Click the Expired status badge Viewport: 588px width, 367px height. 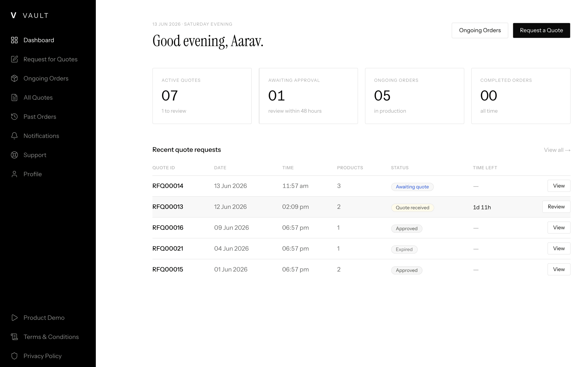(x=404, y=249)
